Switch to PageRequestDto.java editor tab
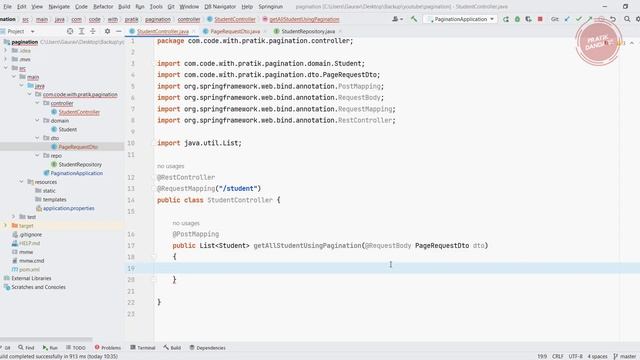640x360 pixels. pyautogui.click(x=235, y=31)
